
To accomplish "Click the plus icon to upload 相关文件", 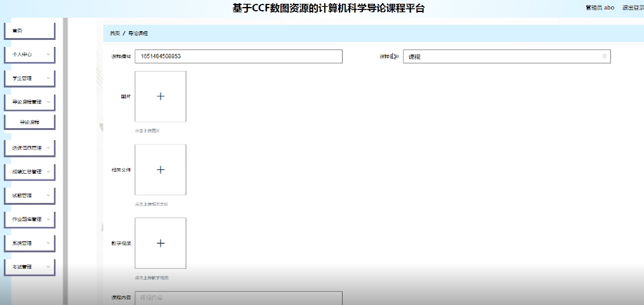I will click(161, 170).
